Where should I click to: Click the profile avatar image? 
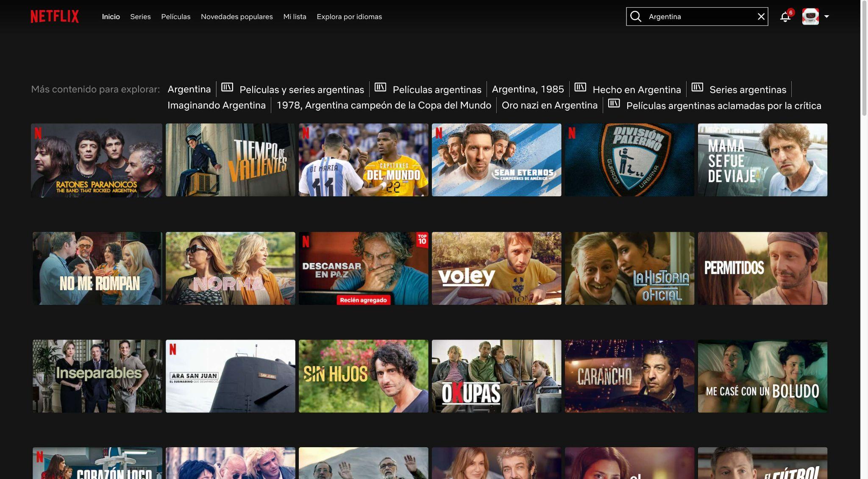coord(810,17)
